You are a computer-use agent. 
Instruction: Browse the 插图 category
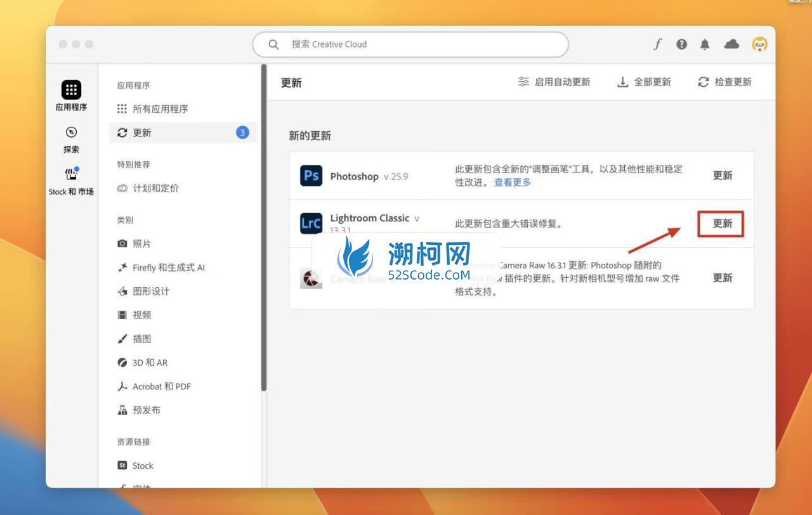coord(183,339)
